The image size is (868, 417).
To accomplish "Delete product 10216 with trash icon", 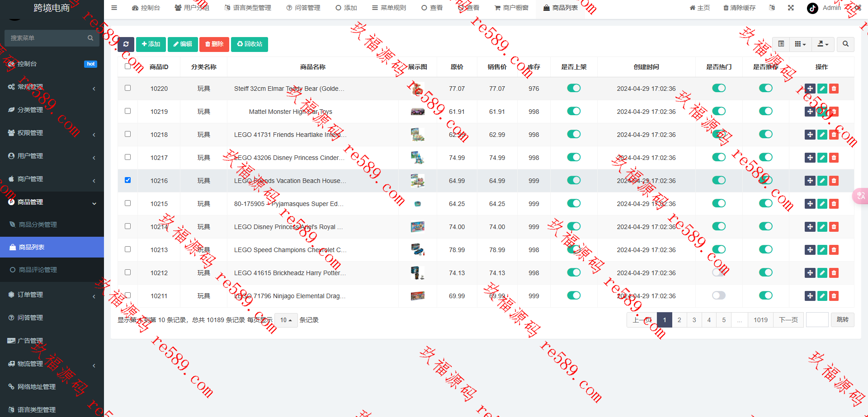I will 834,181.
